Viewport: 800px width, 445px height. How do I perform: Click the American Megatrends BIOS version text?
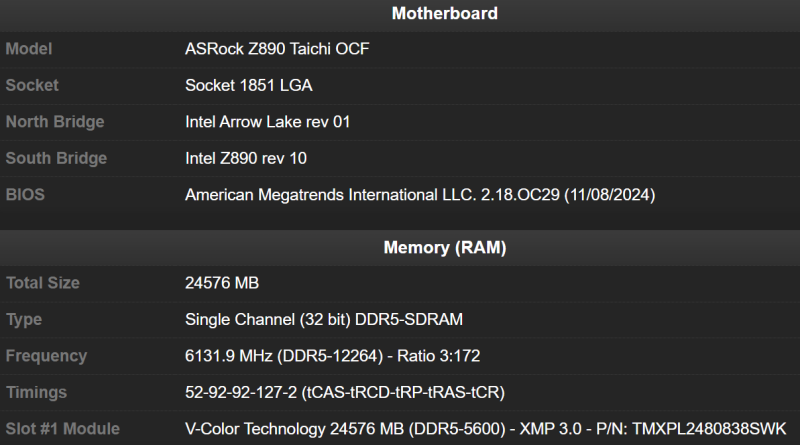(x=420, y=194)
